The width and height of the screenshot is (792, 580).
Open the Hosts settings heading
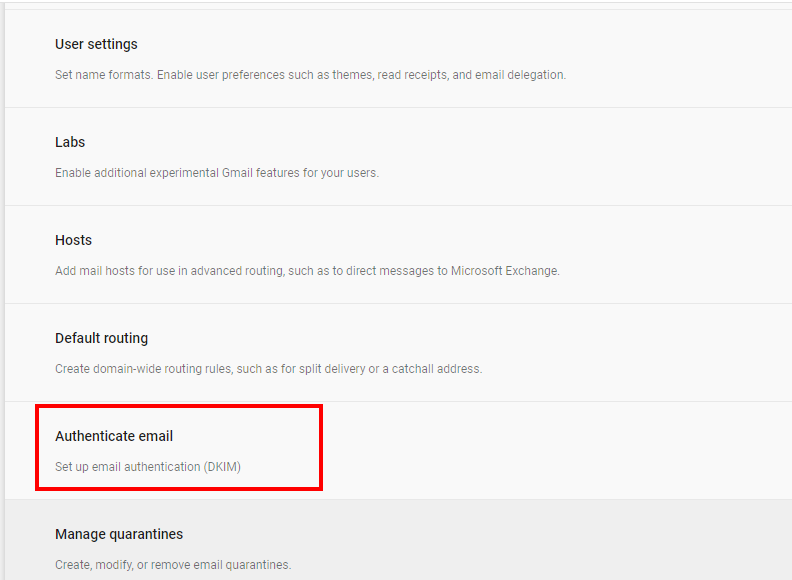coord(73,240)
